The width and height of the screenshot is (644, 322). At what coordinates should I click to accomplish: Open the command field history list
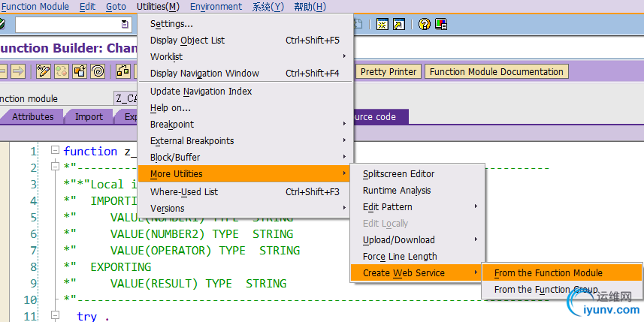pos(125,25)
